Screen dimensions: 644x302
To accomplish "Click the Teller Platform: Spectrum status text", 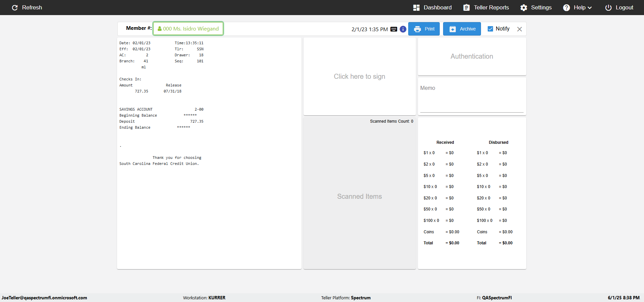I will tap(346, 298).
